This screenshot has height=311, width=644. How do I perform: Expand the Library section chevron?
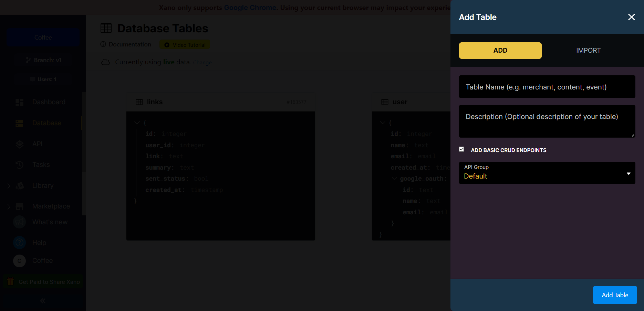click(x=9, y=186)
